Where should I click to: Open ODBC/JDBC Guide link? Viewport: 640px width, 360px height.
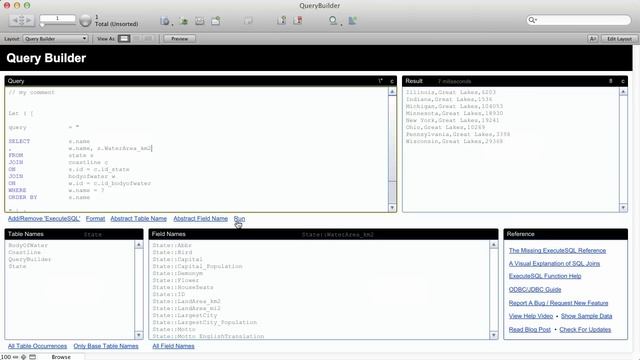pyautogui.click(x=535, y=289)
